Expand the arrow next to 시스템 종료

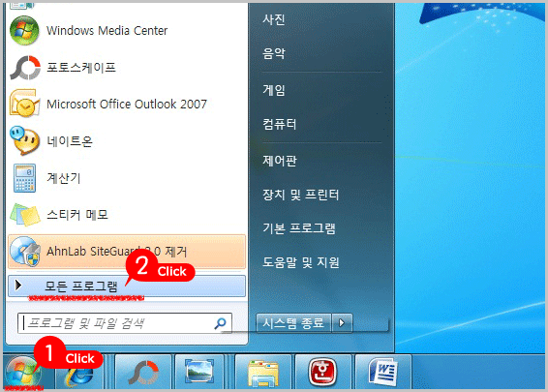coord(342,323)
